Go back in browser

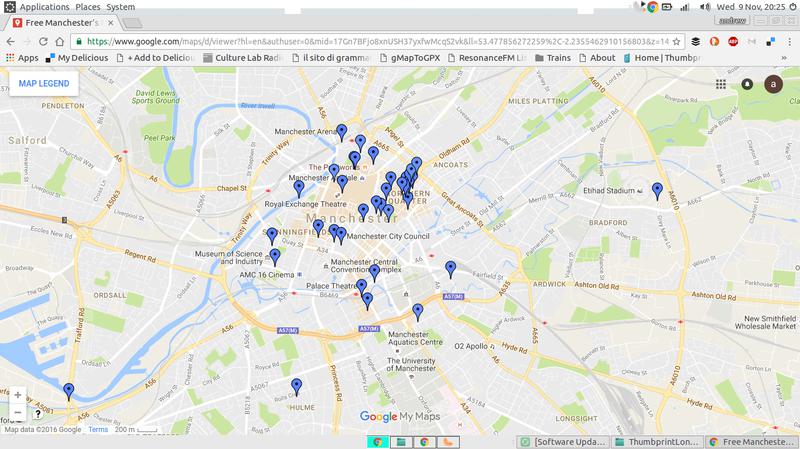tap(11, 42)
